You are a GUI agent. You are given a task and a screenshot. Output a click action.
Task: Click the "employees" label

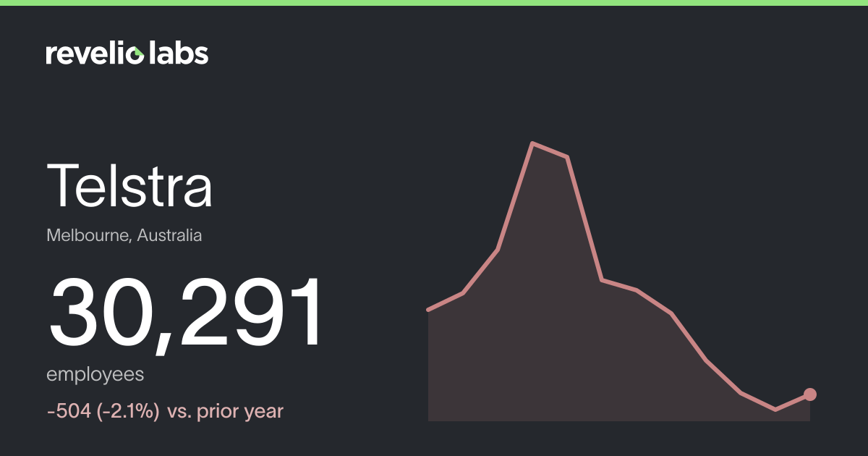pos(95,375)
